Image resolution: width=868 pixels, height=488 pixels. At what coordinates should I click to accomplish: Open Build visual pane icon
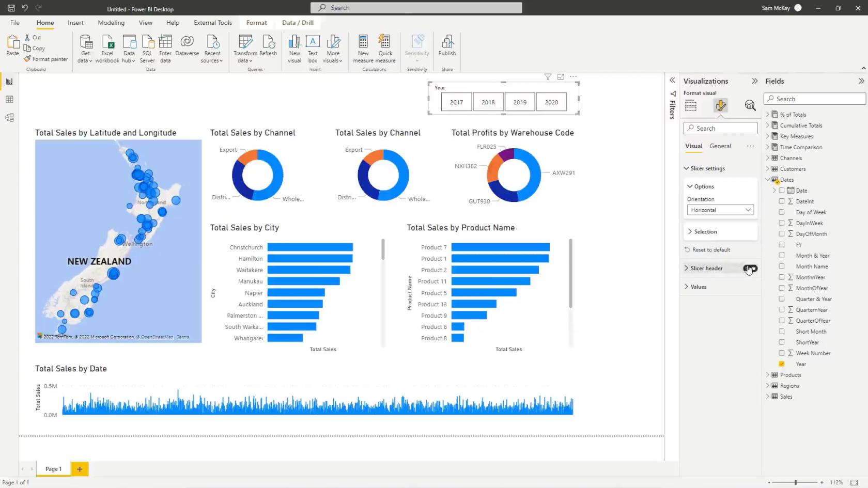[691, 106]
